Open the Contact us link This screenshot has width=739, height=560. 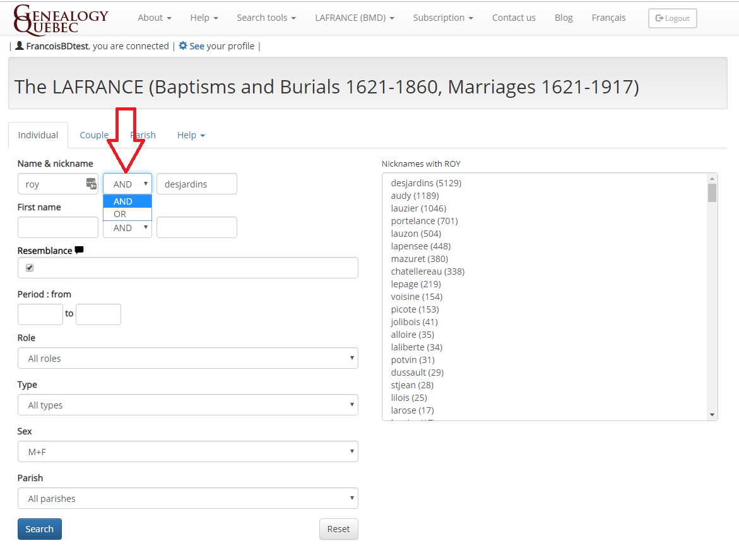coord(514,18)
